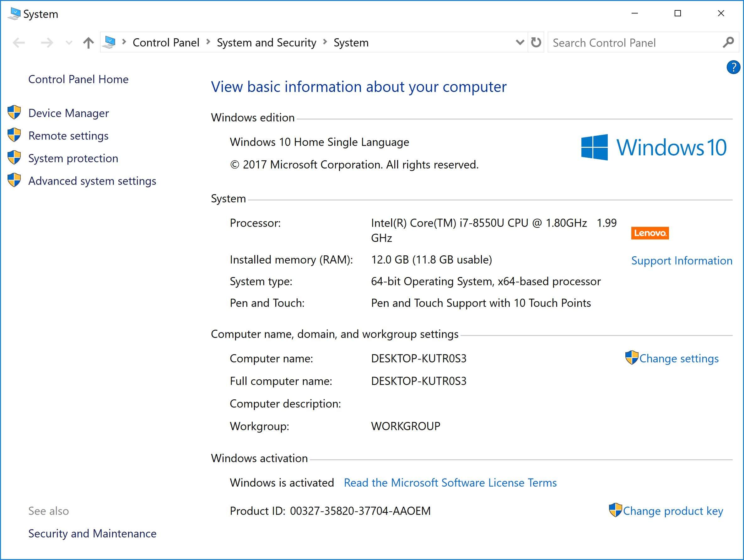The height and width of the screenshot is (560, 744).
Task: Expand the chevron after Control Panel breadcrumb
Action: [x=208, y=42]
